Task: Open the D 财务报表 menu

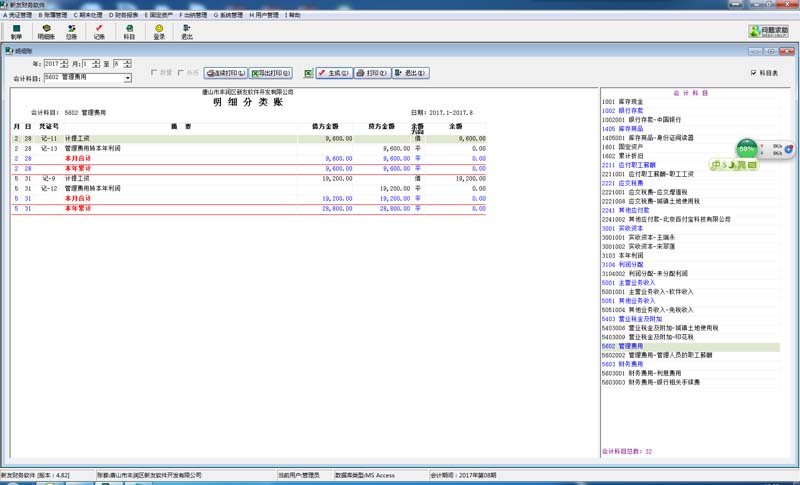Action: tap(123, 15)
